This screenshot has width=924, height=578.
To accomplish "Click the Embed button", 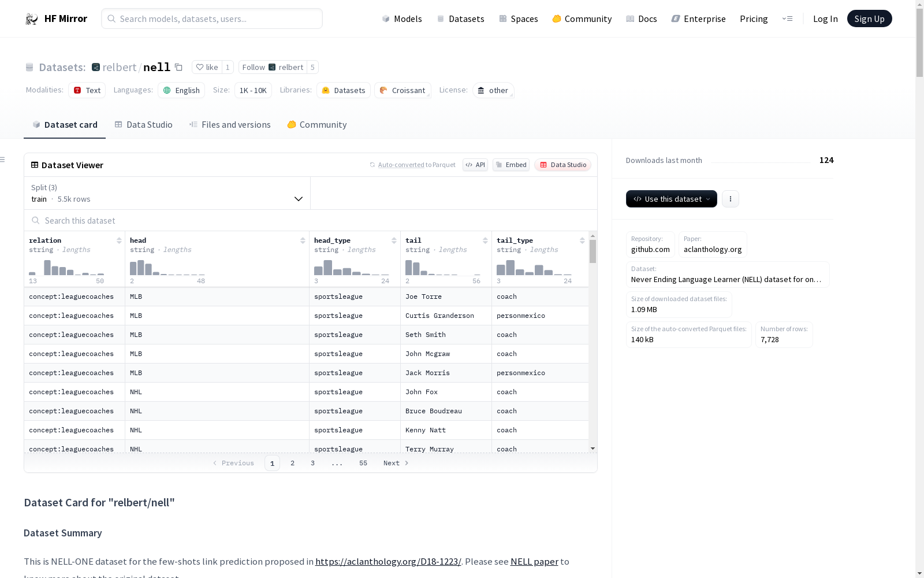I will (511, 165).
